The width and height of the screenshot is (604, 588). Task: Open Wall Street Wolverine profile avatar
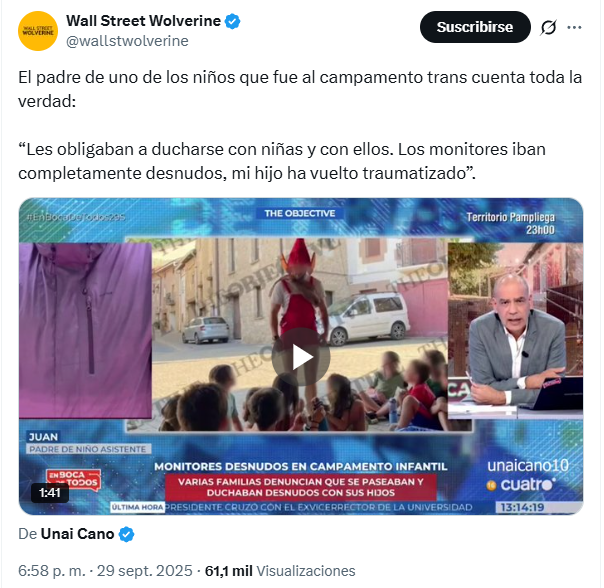(x=38, y=31)
